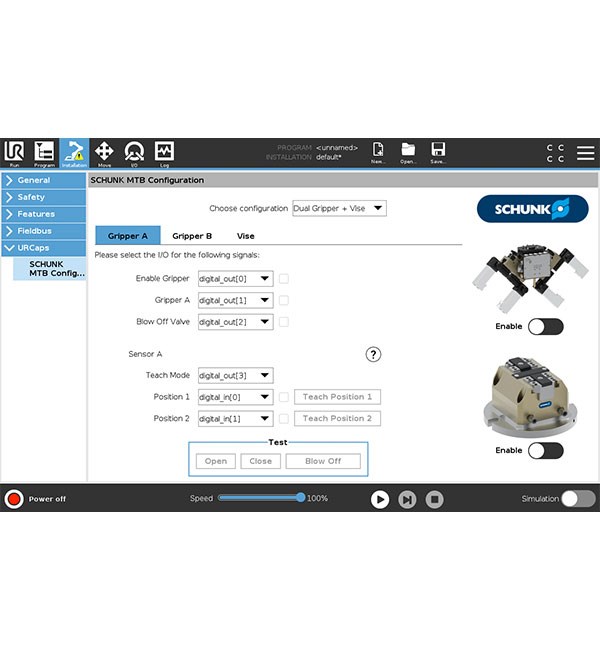Open the I/O tab icon
The width and height of the screenshot is (600, 650).
(x=134, y=153)
